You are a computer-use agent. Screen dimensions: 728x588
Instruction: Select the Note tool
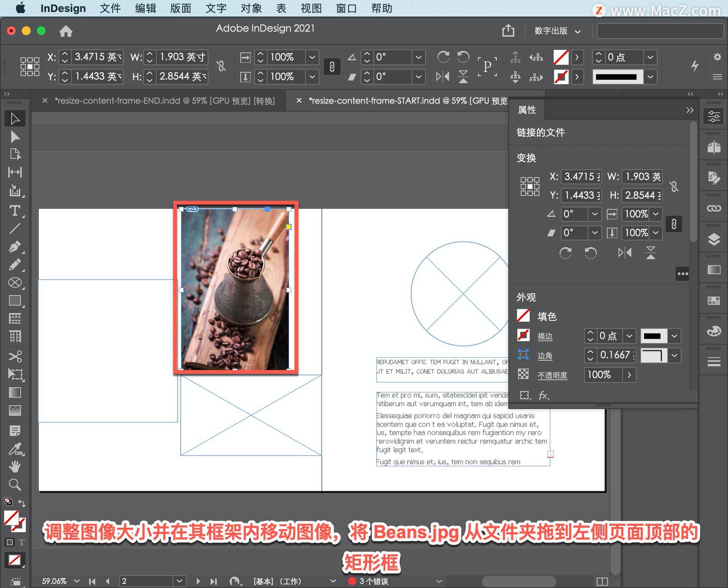[15, 431]
